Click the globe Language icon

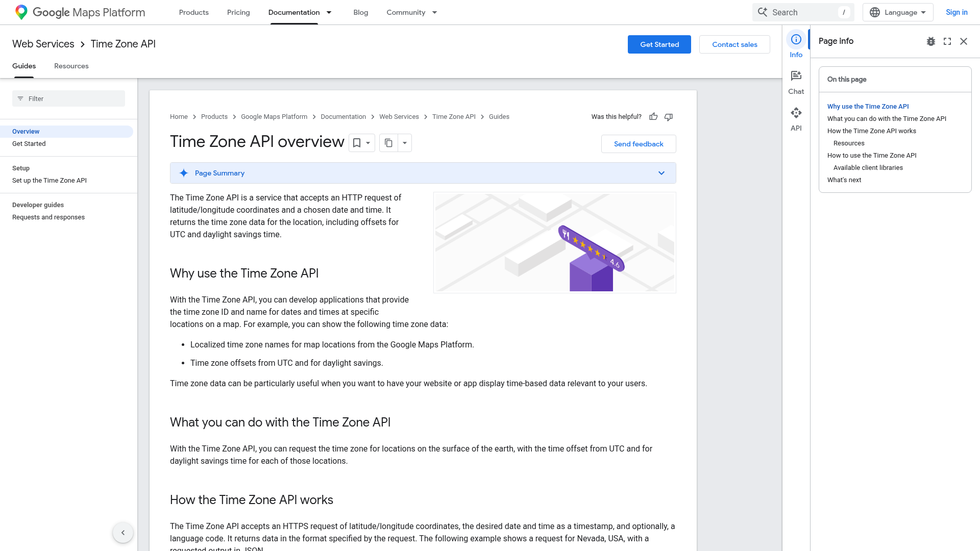coord(875,12)
